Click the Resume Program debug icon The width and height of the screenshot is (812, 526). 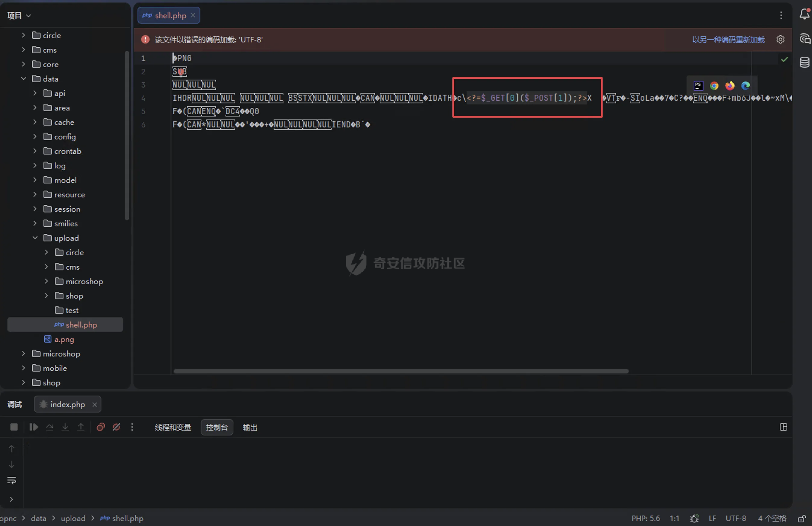33,427
